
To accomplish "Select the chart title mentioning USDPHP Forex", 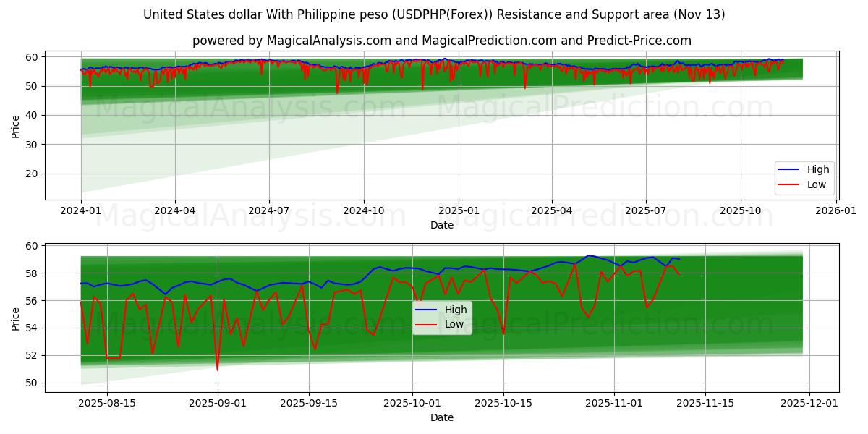I will click(x=434, y=13).
